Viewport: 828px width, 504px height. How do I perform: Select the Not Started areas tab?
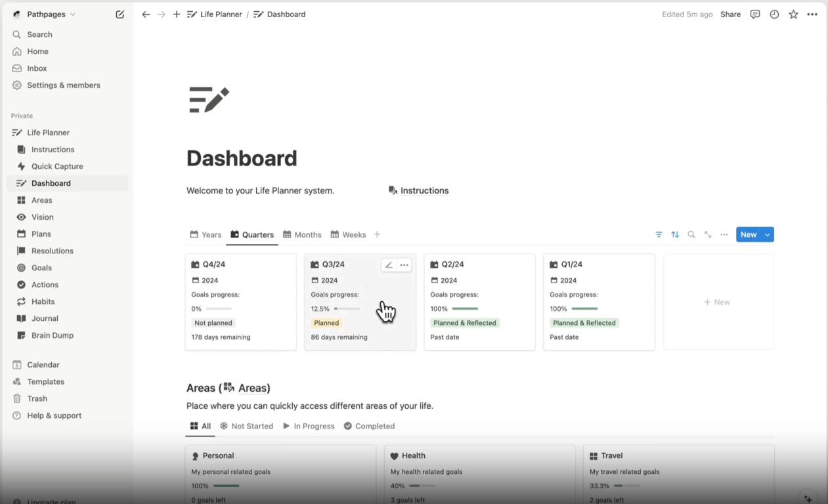(246, 426)
